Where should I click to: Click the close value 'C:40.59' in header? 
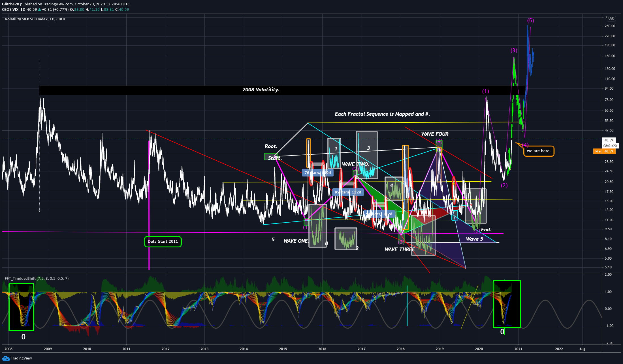click(x=122, y=9)
